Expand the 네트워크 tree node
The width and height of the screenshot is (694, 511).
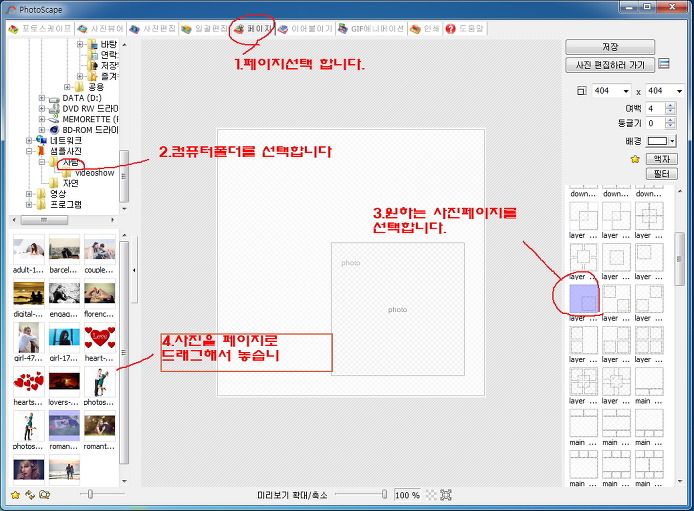(29, 140)
